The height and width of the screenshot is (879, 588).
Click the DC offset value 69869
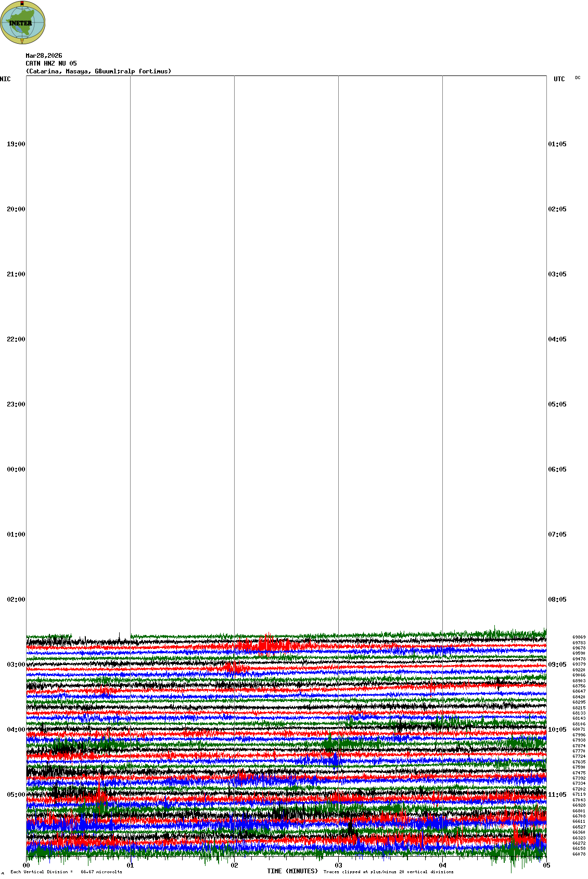click(579, 637)
